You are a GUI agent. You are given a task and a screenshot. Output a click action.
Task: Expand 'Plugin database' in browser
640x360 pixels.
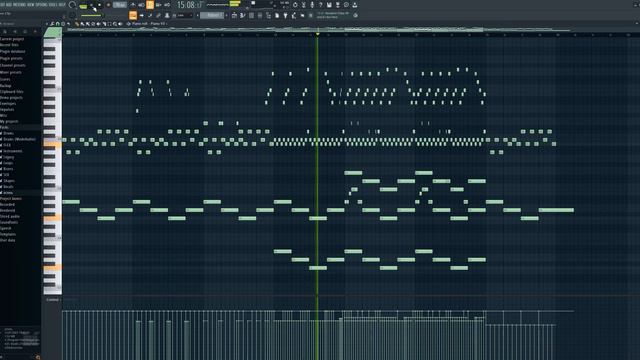tap(13, 52)
